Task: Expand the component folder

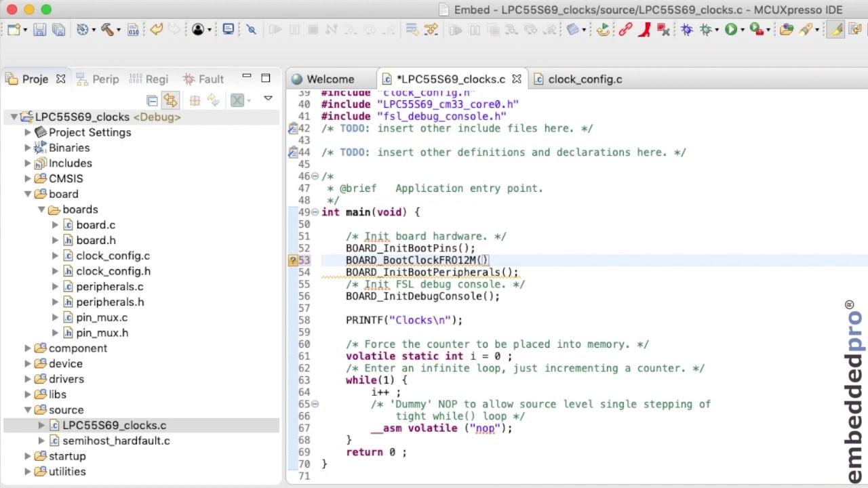Action: (28, 348)
